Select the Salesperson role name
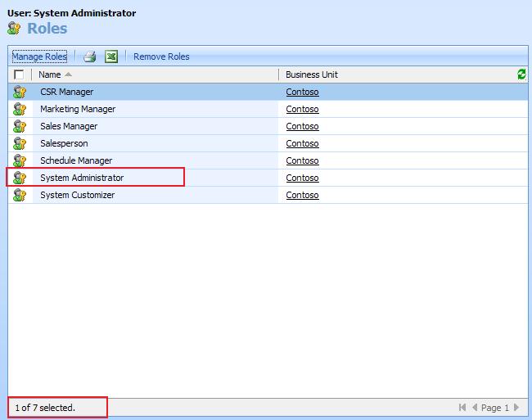The height and width of the screenshot is (420, 532). (64, 143)
